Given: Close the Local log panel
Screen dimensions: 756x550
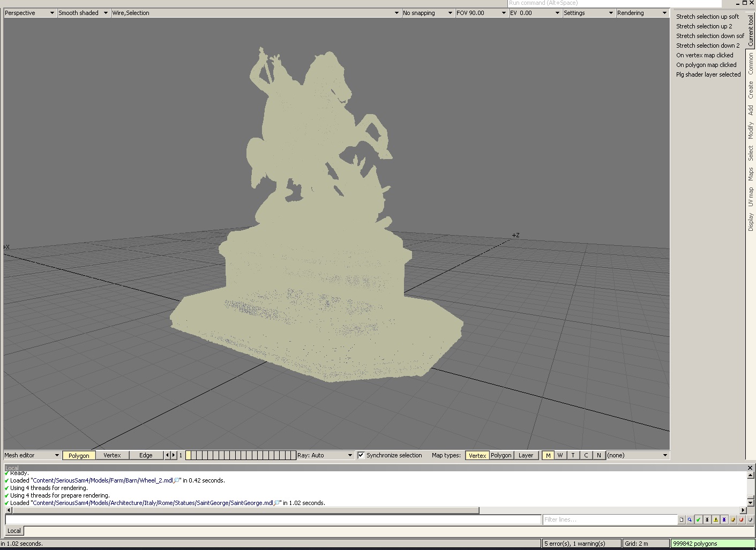Looking at the screenshot, I should (x=750, y=468).
